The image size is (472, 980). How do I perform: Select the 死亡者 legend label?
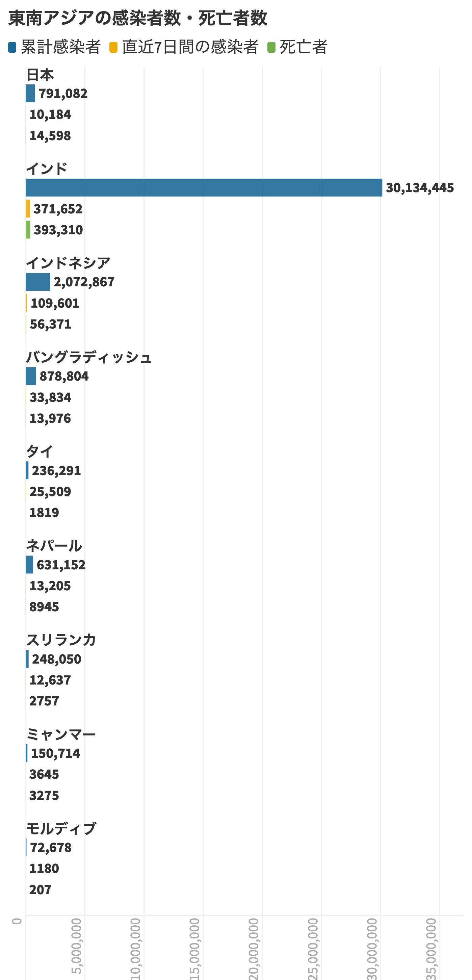pos(304,47)
